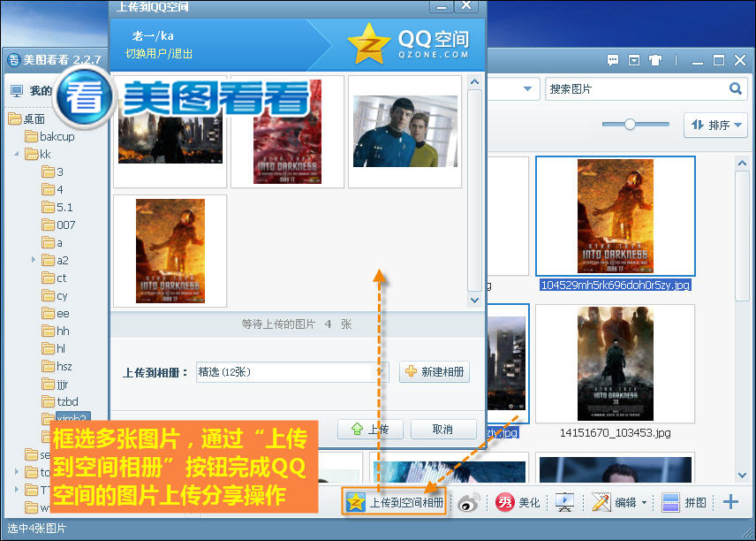Select folder ee in the tree
756x541 pixels.
56,313
